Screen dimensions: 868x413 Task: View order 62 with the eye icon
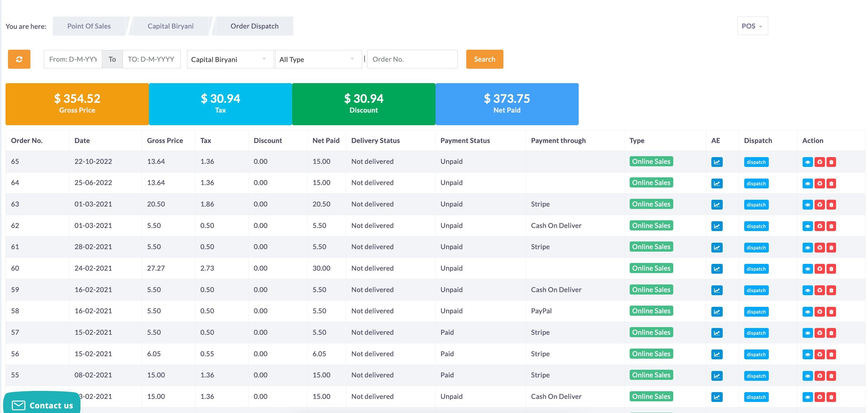pyautogui.click(x=807, y=226)
